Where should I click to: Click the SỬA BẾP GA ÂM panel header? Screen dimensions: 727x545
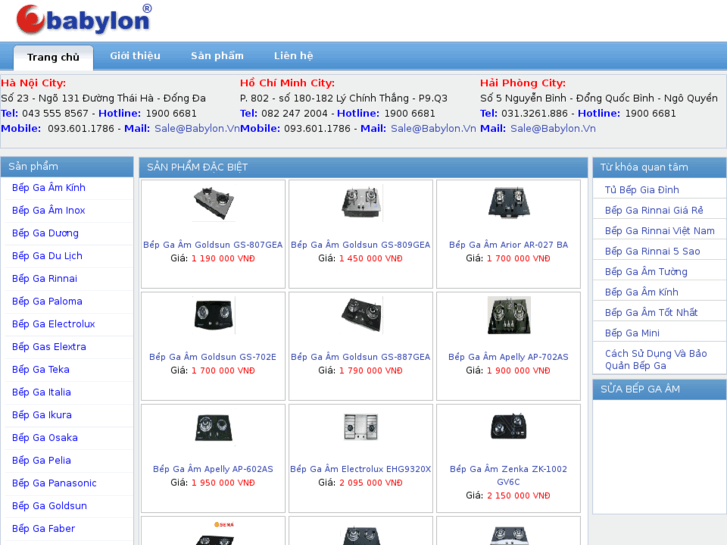point(659,389)
